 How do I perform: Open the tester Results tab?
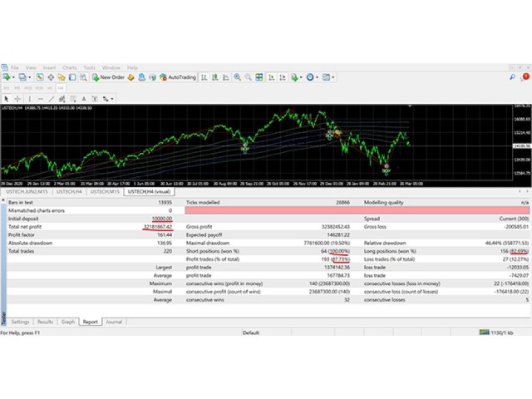pyautogui.click(x=45, y=322)
